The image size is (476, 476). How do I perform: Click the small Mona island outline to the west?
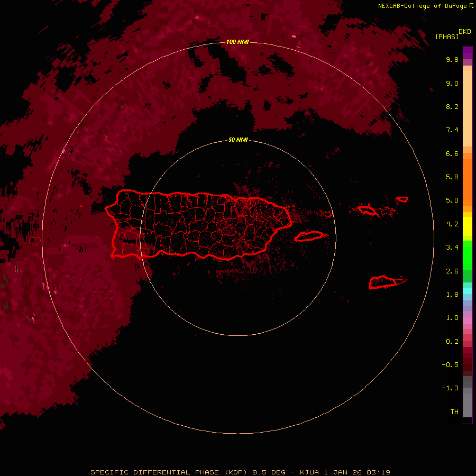click(x=35, y=241)
